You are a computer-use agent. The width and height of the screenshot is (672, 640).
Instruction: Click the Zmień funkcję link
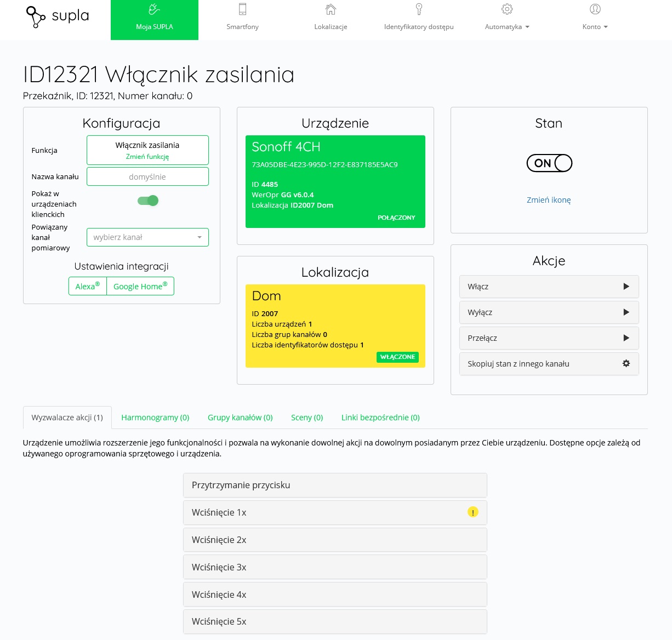(147, 156)
